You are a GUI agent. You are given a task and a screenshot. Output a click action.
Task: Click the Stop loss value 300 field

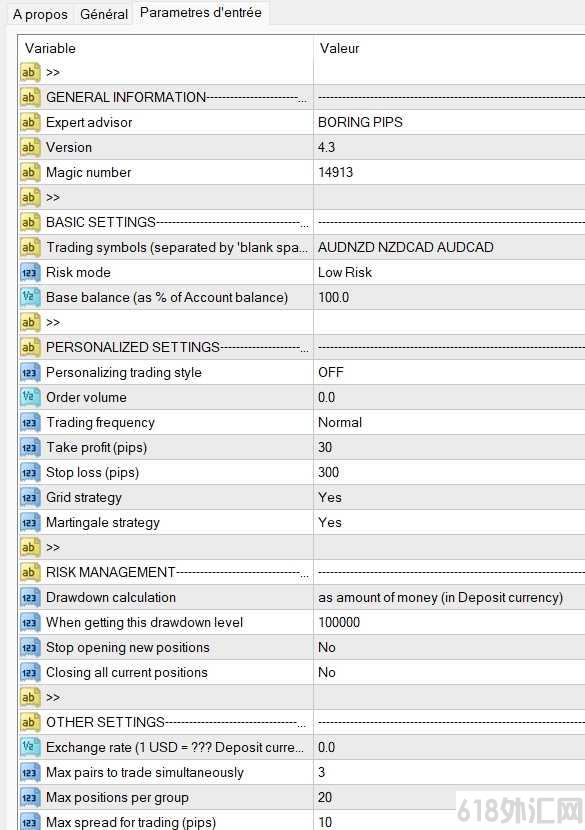coord(449,473)
